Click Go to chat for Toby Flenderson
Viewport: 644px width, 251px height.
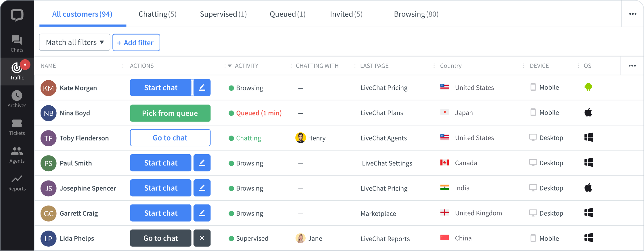[170, 138]
